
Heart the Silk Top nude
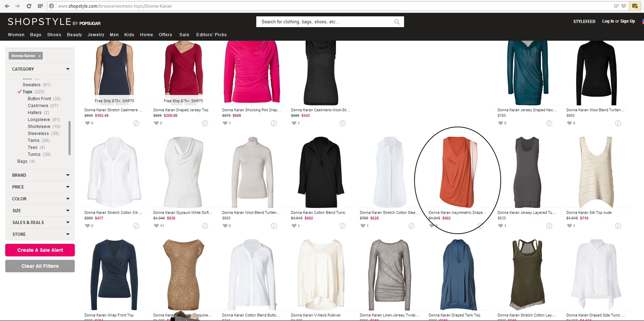569,226
